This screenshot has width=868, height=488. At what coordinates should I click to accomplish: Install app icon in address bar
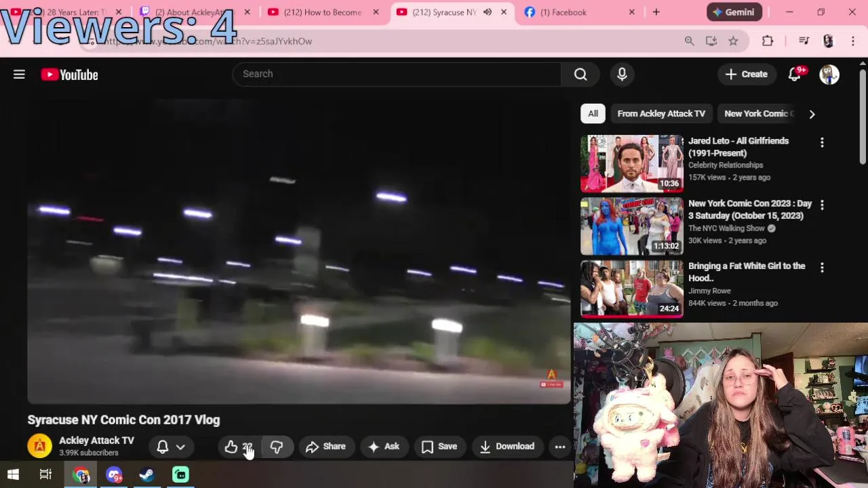pos(711,41)
